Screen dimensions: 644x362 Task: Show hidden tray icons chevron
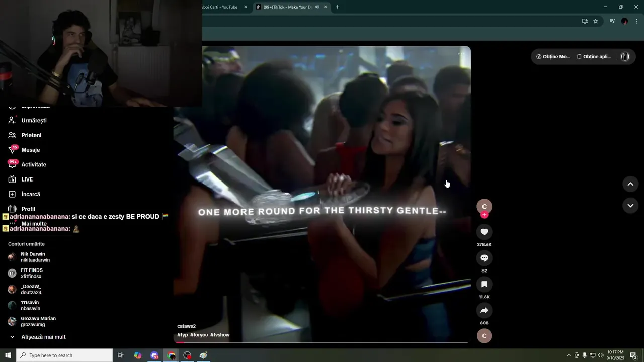pos(569,355)
